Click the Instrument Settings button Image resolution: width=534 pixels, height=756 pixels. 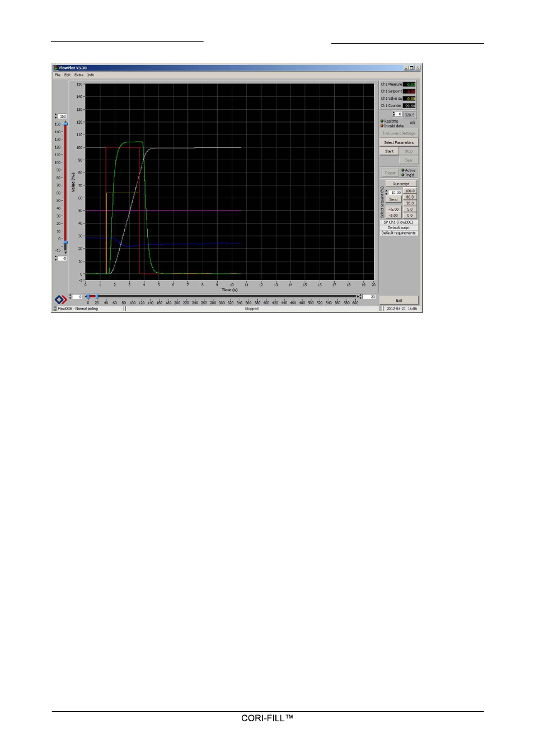399,133
